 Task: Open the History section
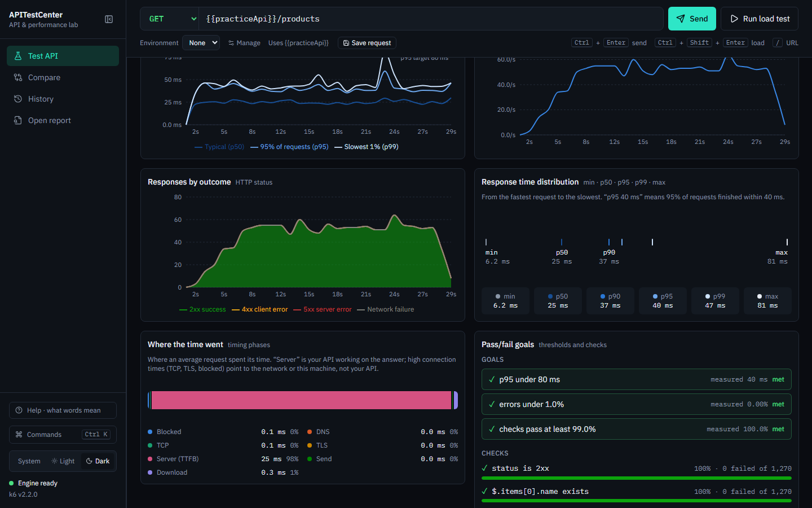[63, 99]
